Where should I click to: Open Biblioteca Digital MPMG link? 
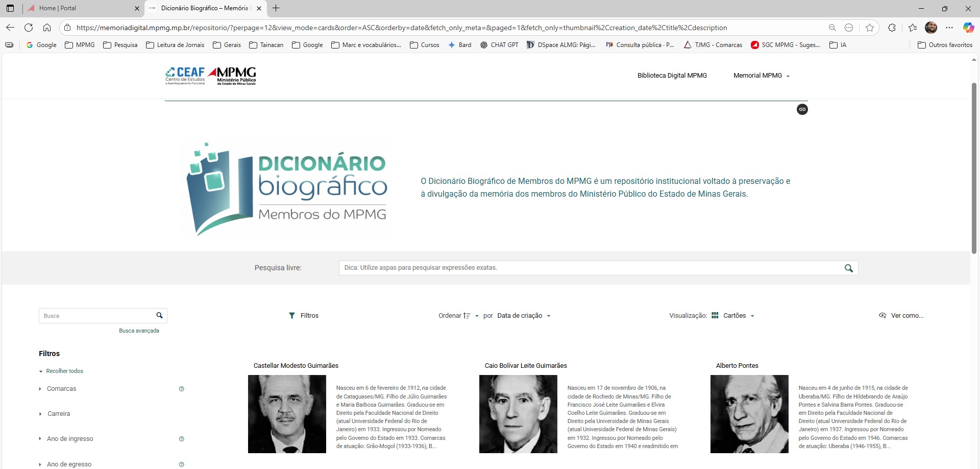[x=672, y=76]
